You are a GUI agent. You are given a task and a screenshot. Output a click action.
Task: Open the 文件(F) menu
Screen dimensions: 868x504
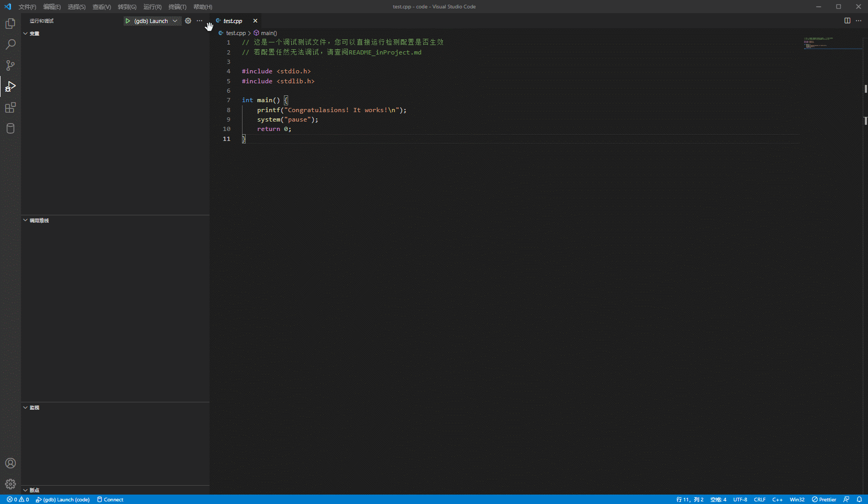click(x=27, y=7)
